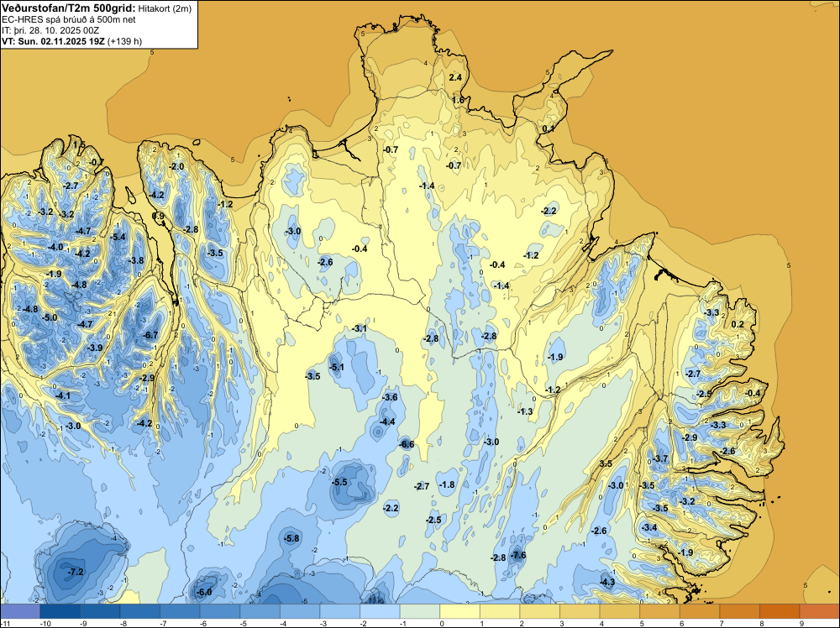Click the -5.5 temperature value

tap(340, 482)
